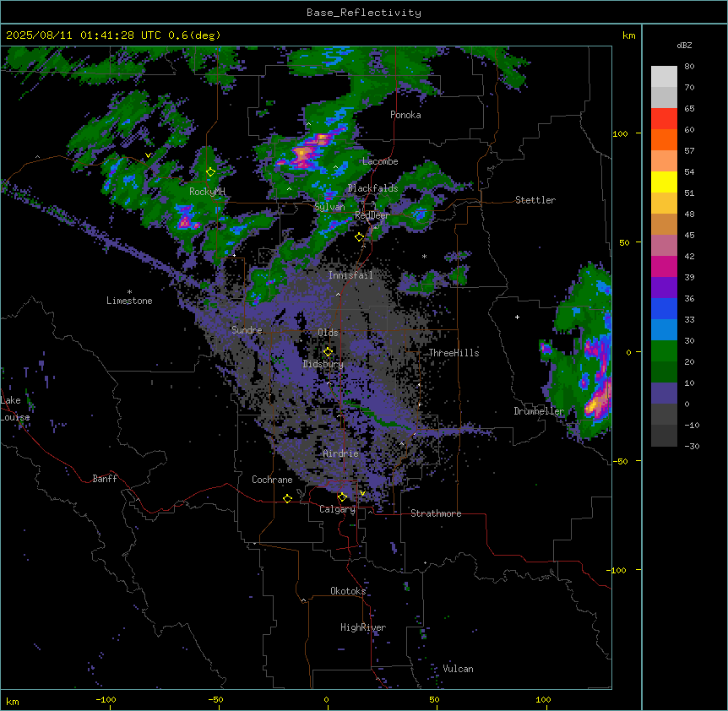Viewport: 728px width, 711px height.
Task: Click the Drumheller label
Action: tap(539, 411)
